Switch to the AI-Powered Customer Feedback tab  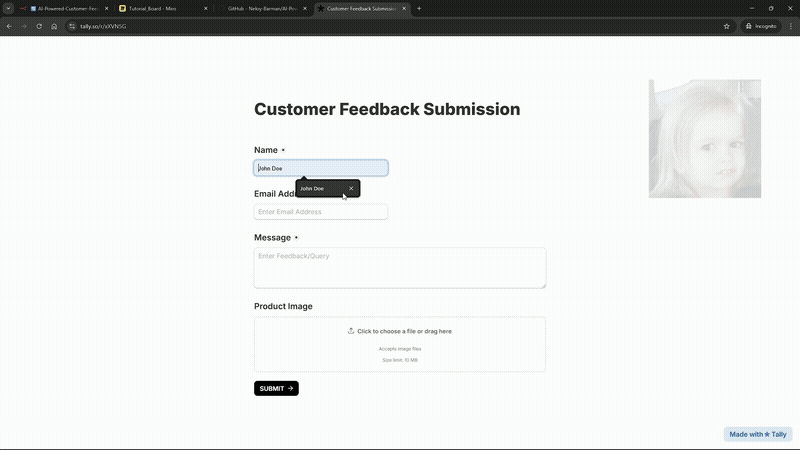[63, 8]
